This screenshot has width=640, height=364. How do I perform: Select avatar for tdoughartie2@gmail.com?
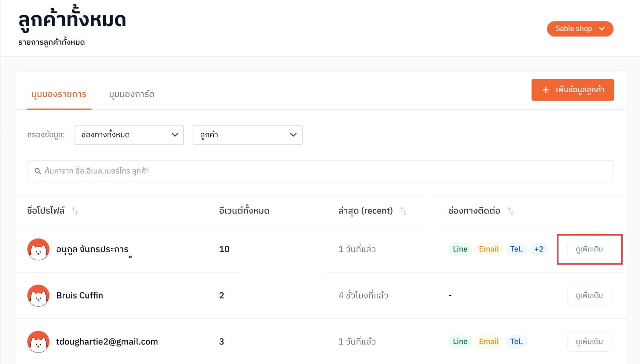38,341
